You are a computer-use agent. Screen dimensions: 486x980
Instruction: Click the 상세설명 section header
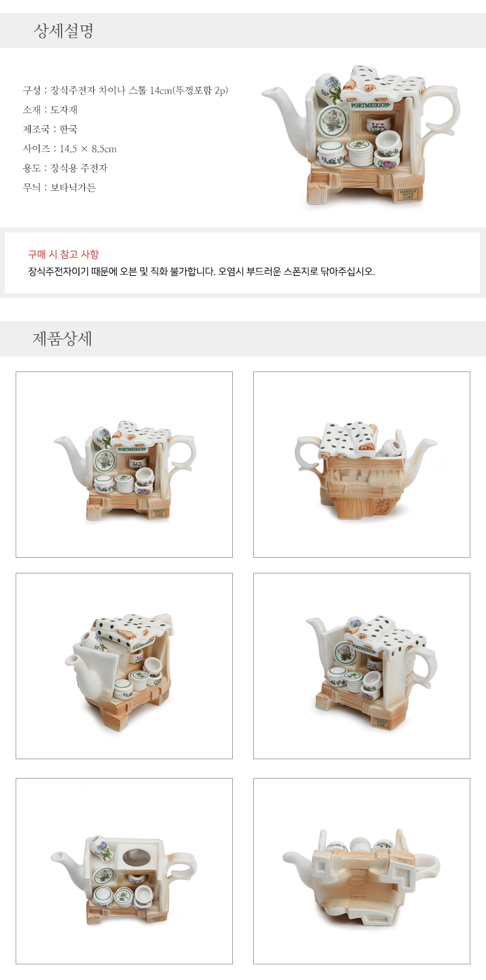[x=64, y=31]
